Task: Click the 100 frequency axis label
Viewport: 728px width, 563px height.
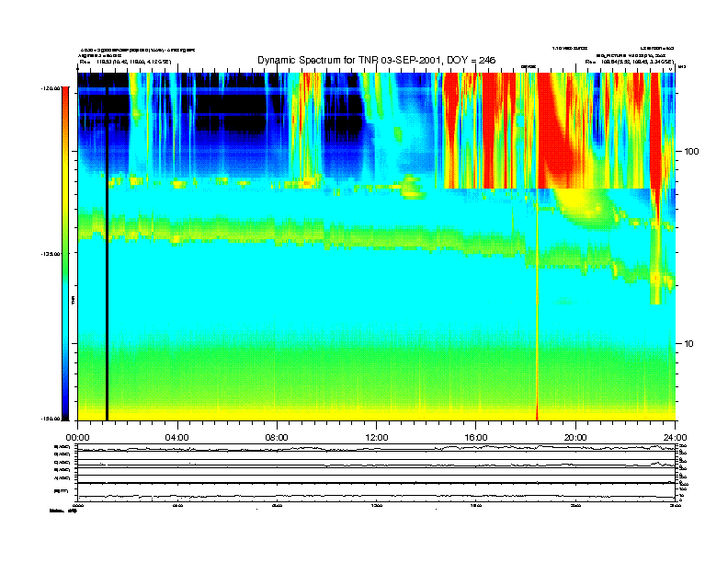Action: [691, 152]
